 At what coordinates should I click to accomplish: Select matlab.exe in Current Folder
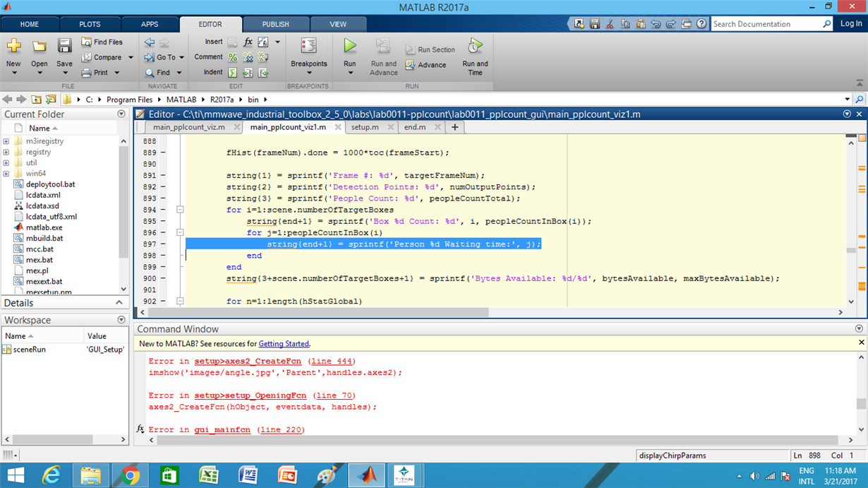(x=44, y=227)
